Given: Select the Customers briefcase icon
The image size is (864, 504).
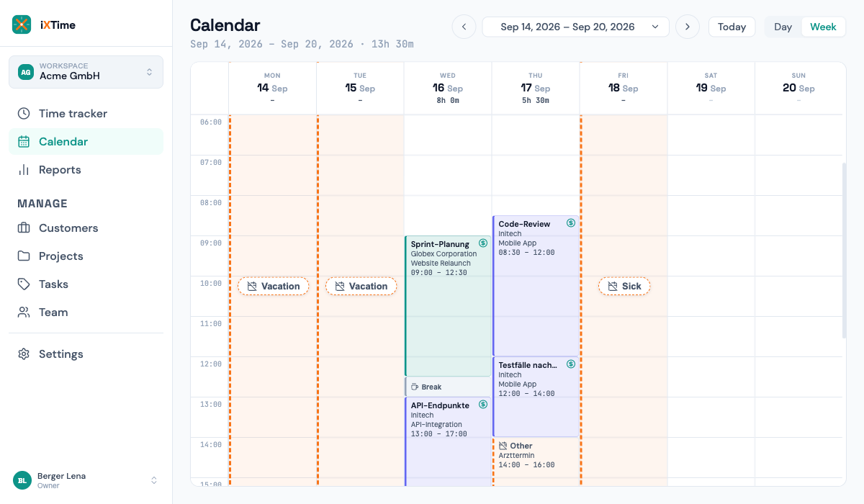Looking at the screenshot, I should [24, 228].
